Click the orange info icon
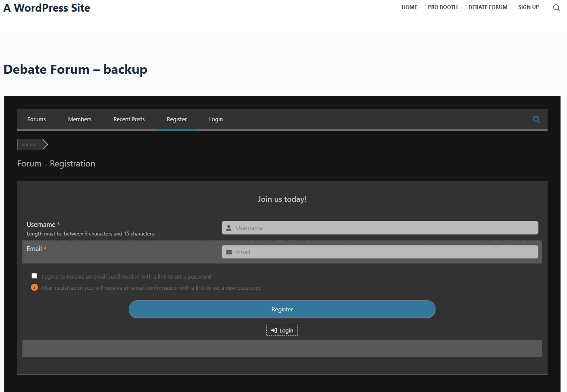Viewport: 567px width, 392px height. (34, 288)
